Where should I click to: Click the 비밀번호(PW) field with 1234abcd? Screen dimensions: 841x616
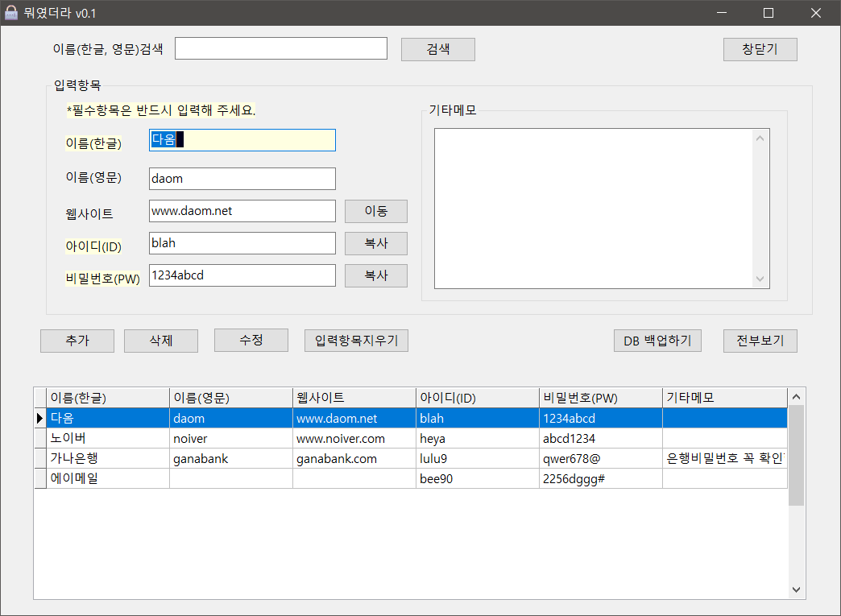click(x=242, y=275)
